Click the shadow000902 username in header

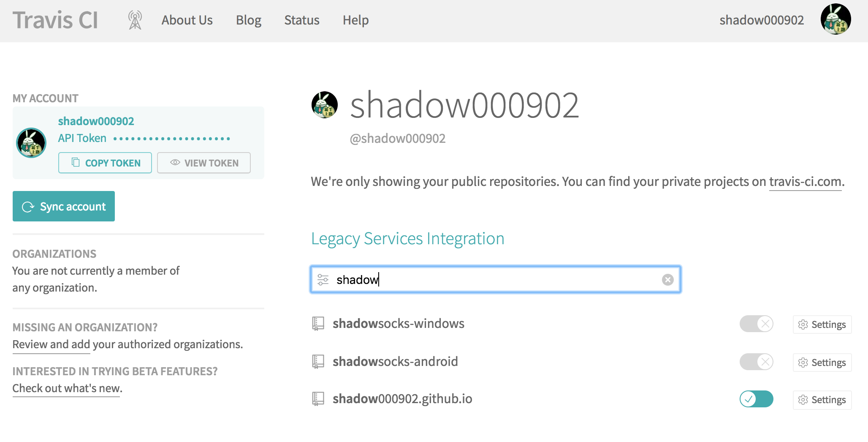[x=762, y=20]
